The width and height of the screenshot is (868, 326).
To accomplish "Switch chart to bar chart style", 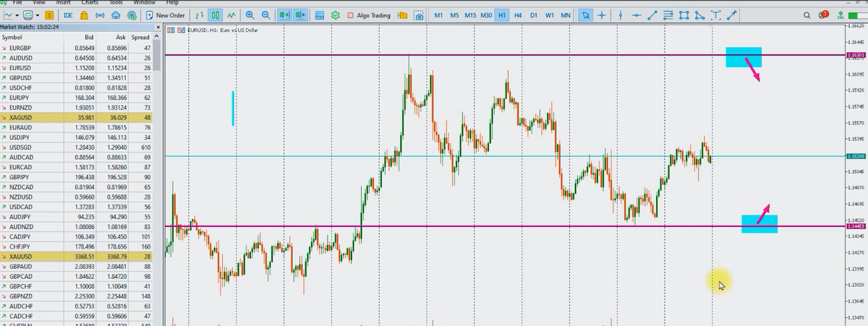I will [x=199, y=15].
